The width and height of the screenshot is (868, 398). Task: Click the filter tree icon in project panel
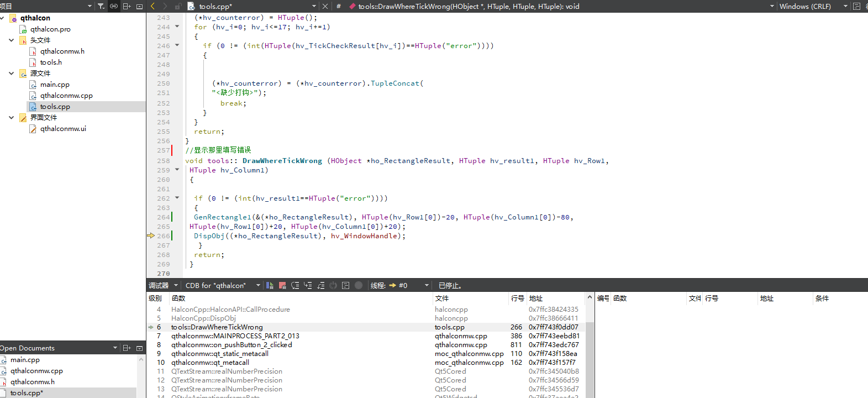click(x=101, y=6)
